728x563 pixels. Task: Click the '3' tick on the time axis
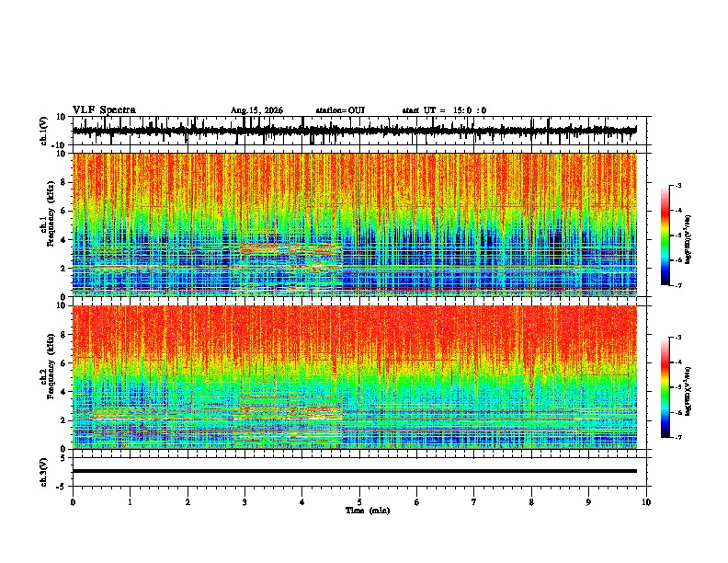pyautogui.click(x=245, y=502)
